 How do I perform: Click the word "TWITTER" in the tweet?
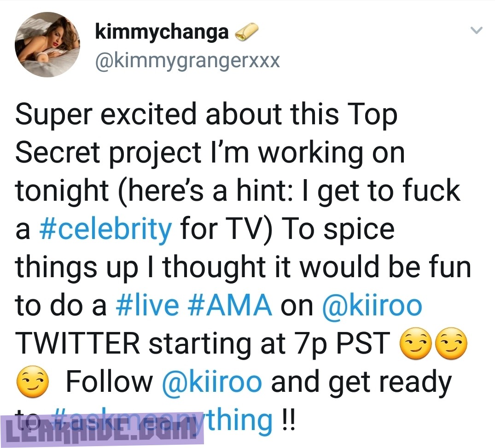[77, 344]
